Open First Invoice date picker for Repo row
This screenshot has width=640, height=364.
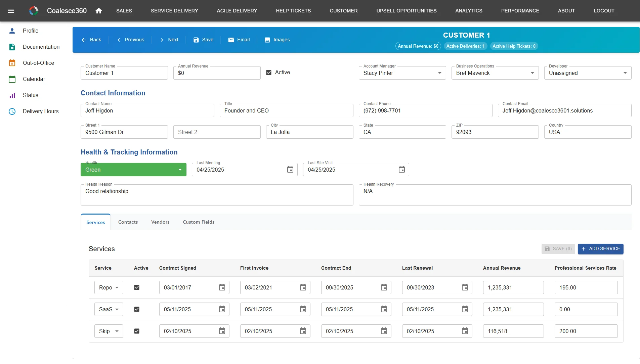point(303,287)
